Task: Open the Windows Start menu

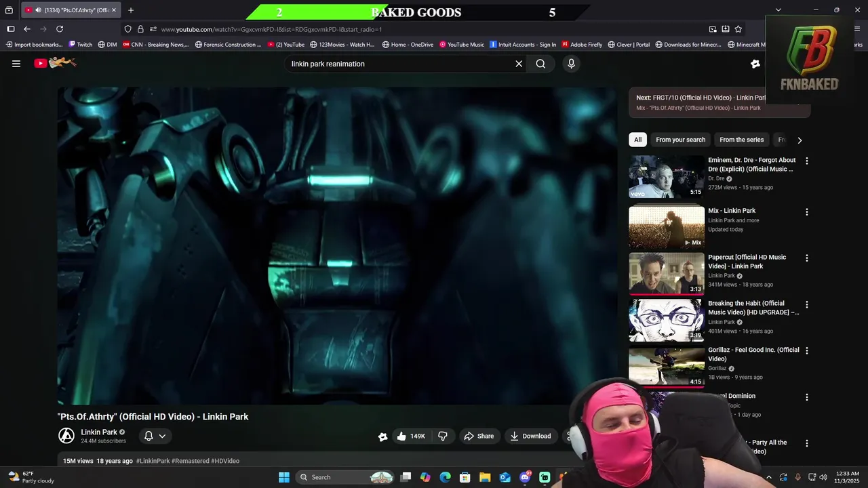Action: [284, 477]
